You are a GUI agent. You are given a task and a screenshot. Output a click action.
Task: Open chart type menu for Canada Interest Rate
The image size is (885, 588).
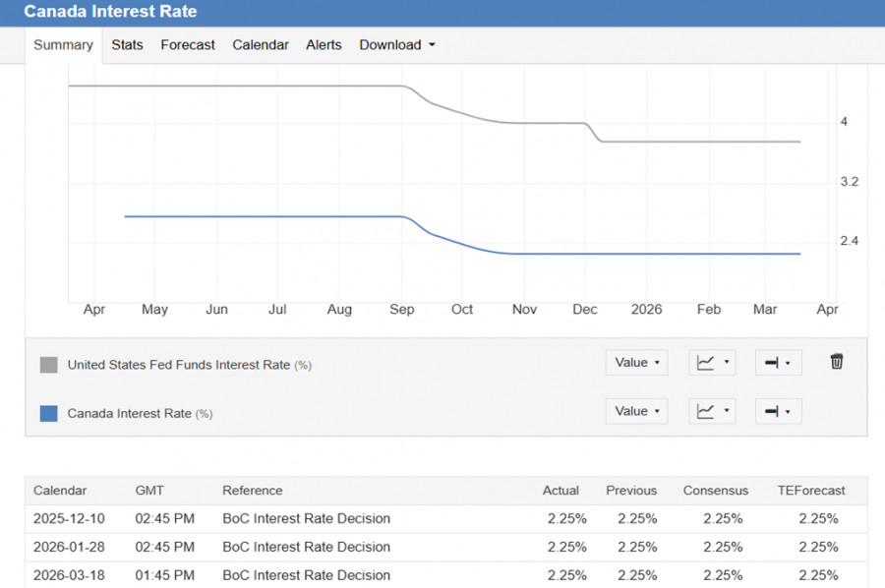712,412
